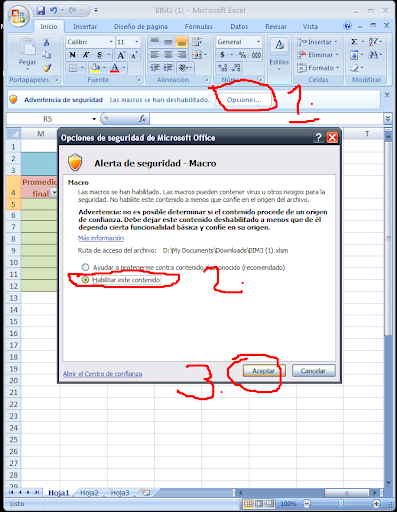
Task: Select 'Habilitar este contenido' radio button
Action: click(x=85, y=280)
